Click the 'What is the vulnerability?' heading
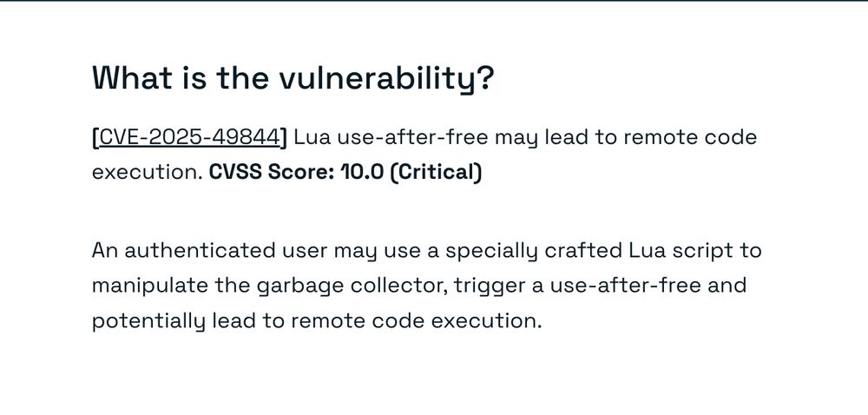This screenshot has height=415, width=868. [x=293, y=79]
